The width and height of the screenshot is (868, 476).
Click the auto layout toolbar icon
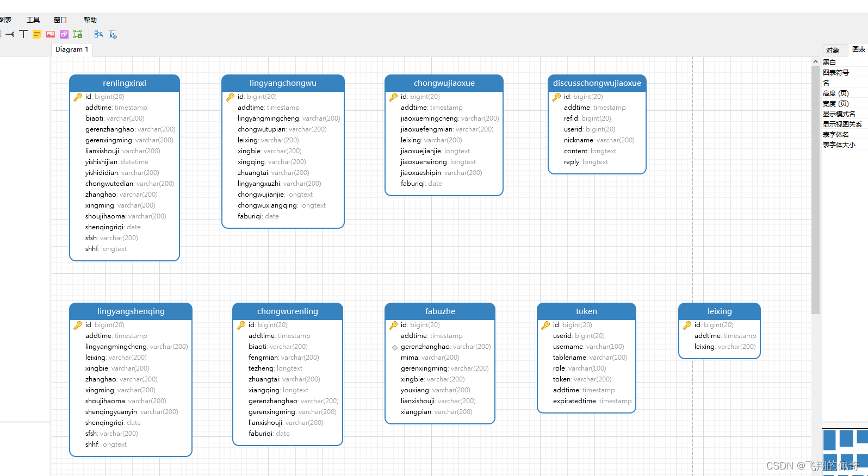(x=98, y=34)
